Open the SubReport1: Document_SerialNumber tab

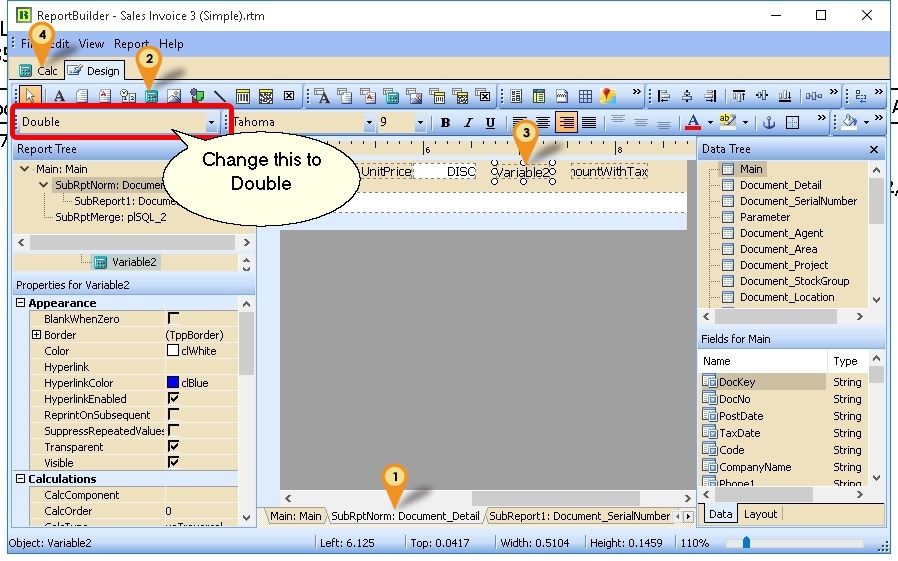pos(579,516)
